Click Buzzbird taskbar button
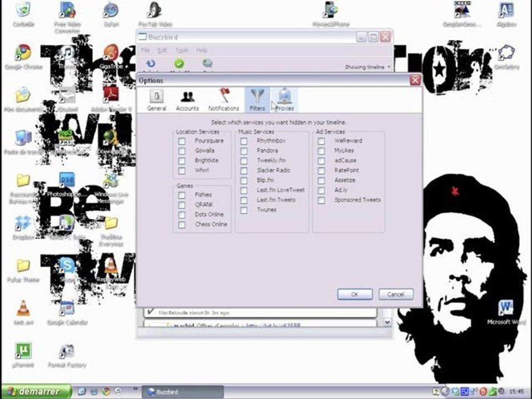The image size is (532, 399). [182, 392]
